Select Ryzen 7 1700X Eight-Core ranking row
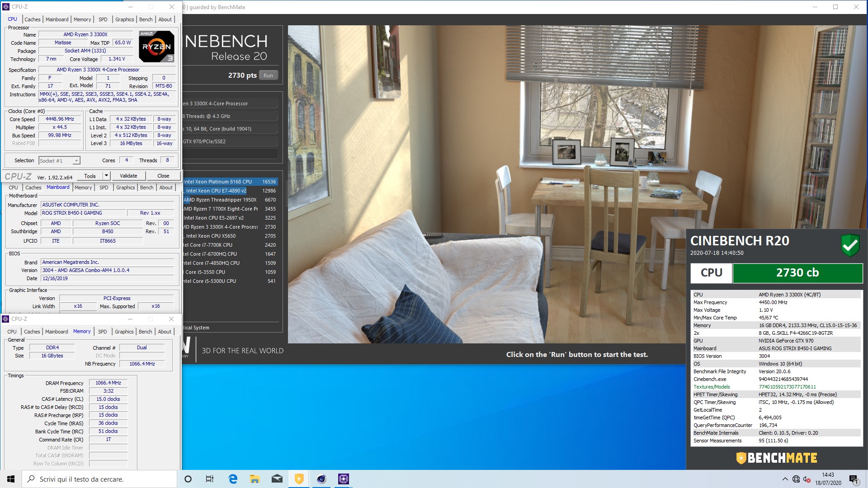Image resolution: width=868 pixels, height=488 pixels. [x=230, y=209]
